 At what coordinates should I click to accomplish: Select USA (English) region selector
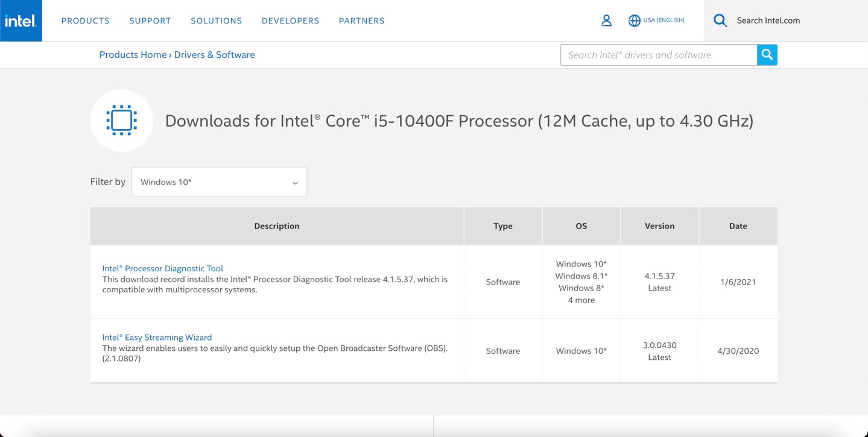664,20
